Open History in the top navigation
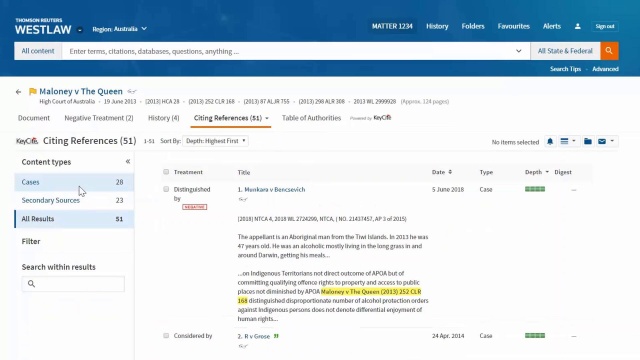Image resolution: width=640 pixels, height=360 pixels. [x=437, y=26]
